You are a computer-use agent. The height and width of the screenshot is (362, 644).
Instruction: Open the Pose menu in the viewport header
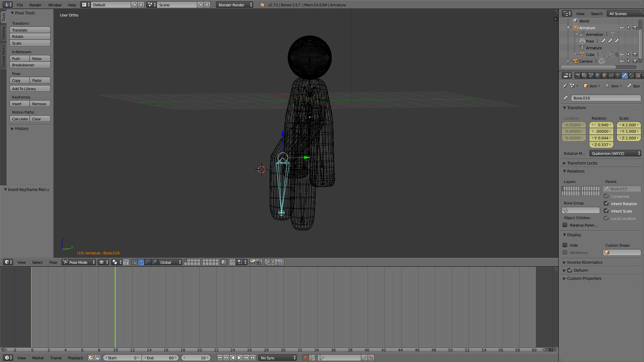coord(53,262)
